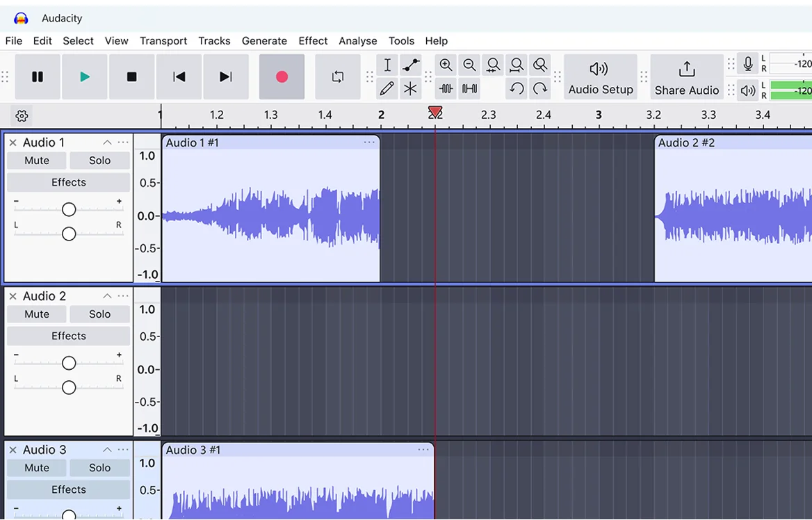
Task: Solo the Audio 2 track
Action: (x=99, y=314)
